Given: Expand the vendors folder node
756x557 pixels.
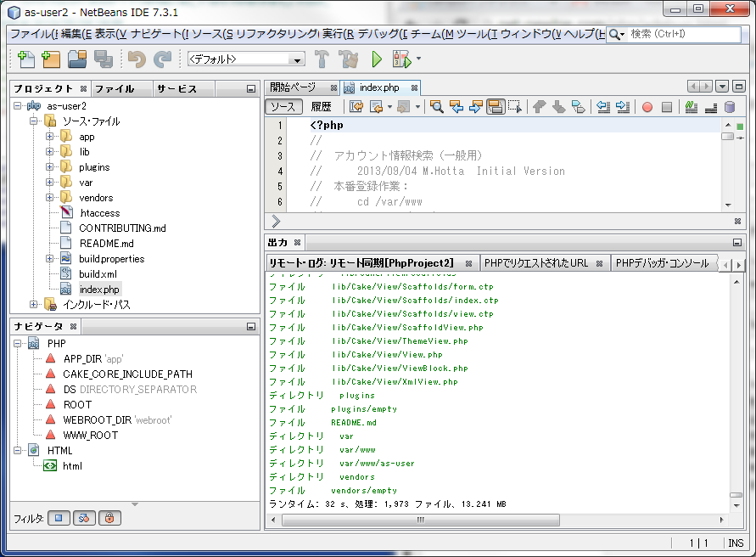Looking at the screenshot, I should (50, 197).
